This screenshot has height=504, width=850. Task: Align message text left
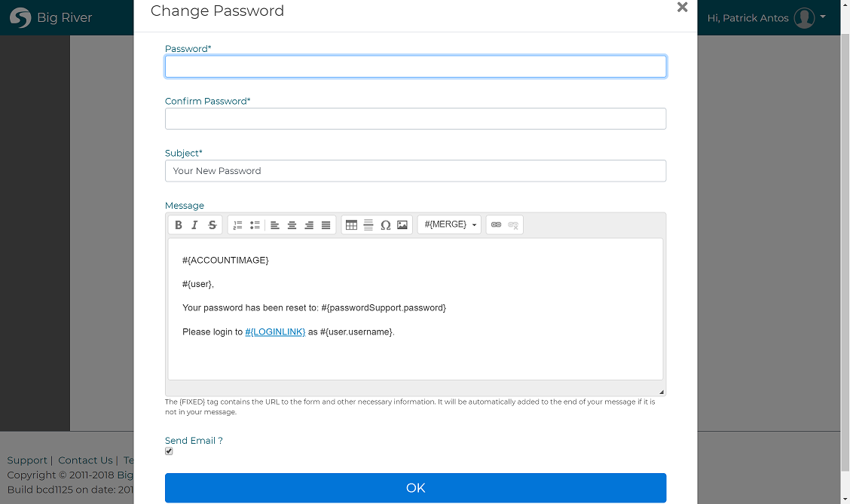[x=275, y=225]
